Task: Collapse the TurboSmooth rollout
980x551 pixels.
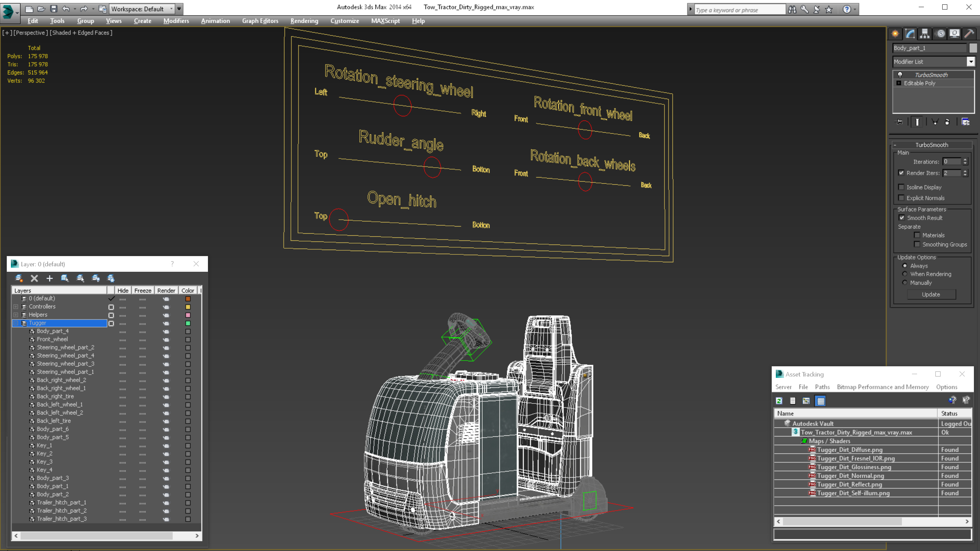Action: coord(895,145)
